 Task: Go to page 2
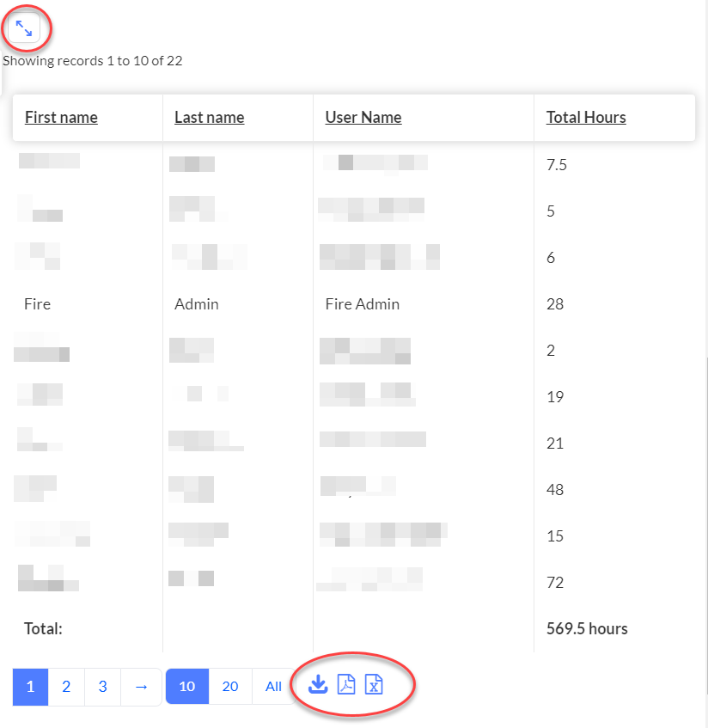(x=66, y=687)
